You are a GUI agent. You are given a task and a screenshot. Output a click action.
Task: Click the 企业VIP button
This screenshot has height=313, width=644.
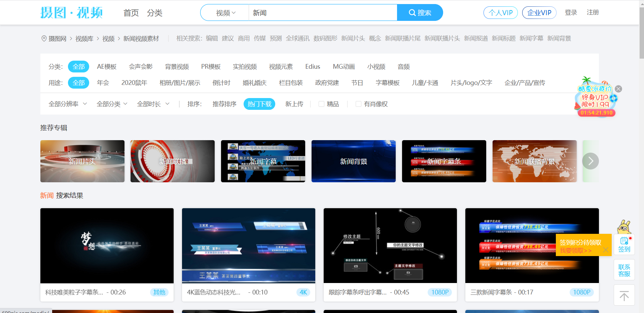tap(539, 12)
